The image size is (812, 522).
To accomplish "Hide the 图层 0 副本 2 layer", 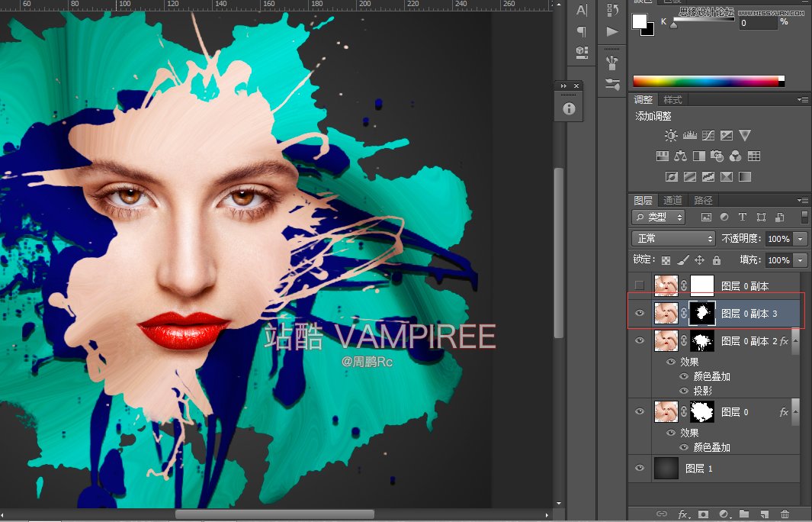I will (x=640, y=340).
